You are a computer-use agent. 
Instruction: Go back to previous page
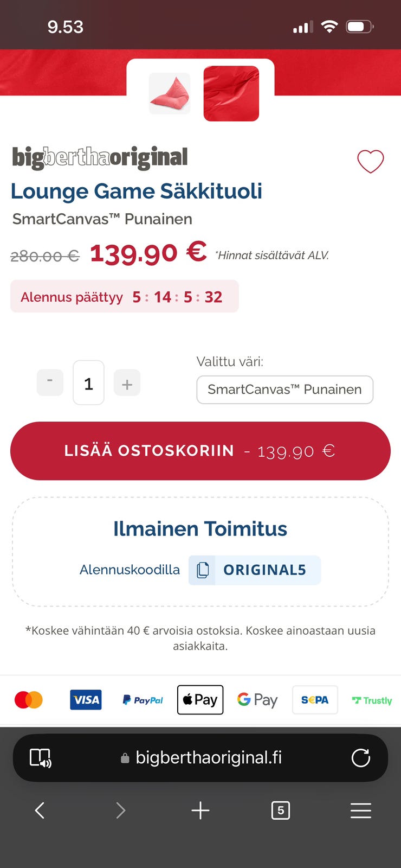tap(40, 810)
